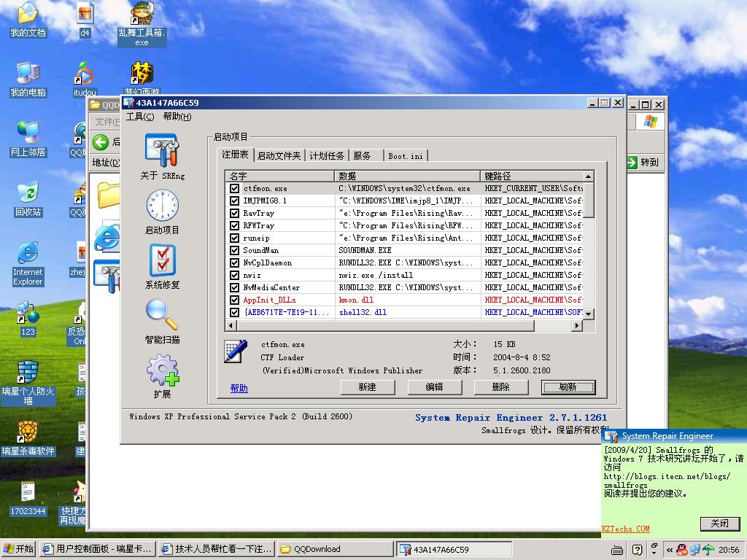Image resolution: width=747 pixels, height=560 pixels.
Task: Click the 刷新 button
Action: [x=568, y=387]
